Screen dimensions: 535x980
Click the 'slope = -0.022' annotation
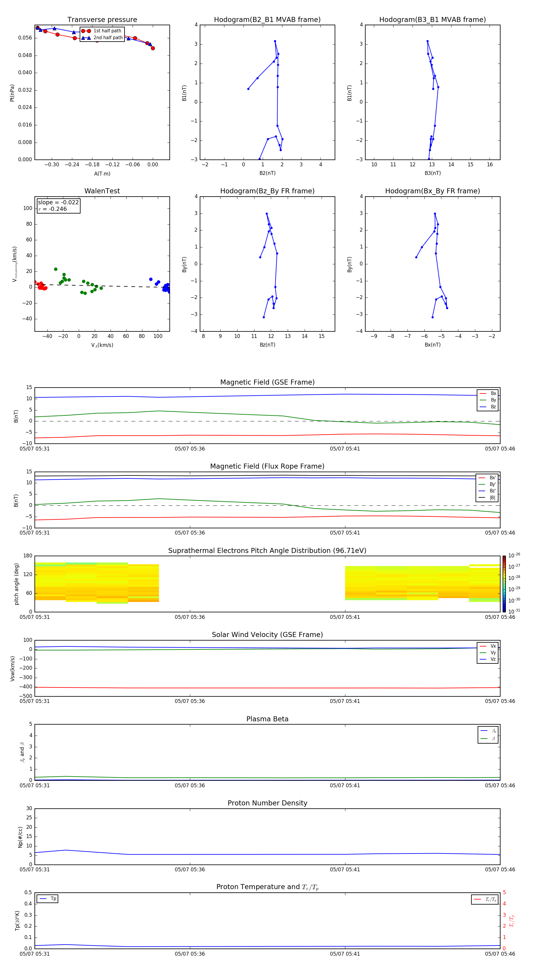click(58, 203)
